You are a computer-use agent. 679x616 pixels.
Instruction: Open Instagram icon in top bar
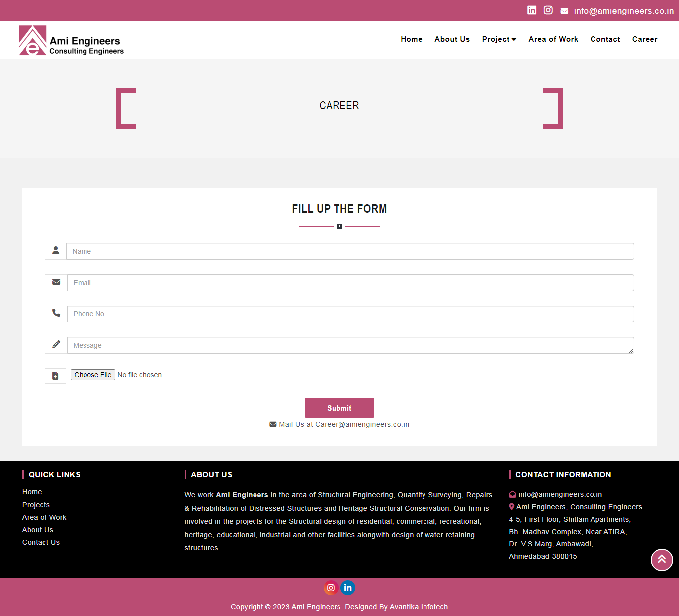[x=548, y=10]
